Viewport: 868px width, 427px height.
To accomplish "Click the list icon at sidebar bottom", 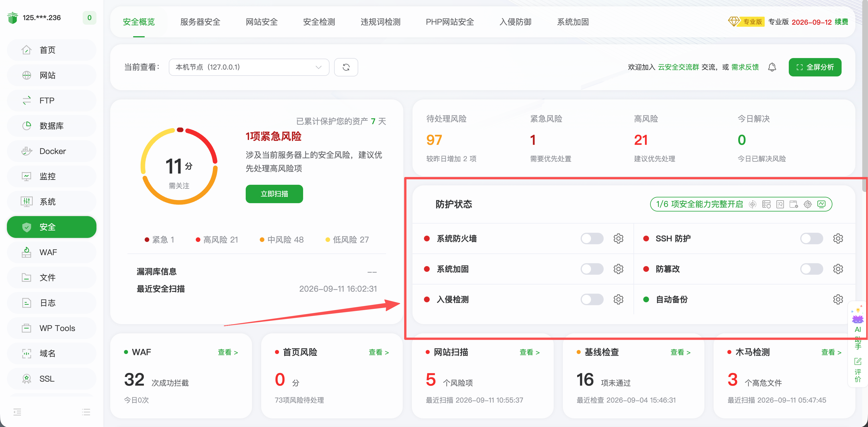I will coord(86,411).
